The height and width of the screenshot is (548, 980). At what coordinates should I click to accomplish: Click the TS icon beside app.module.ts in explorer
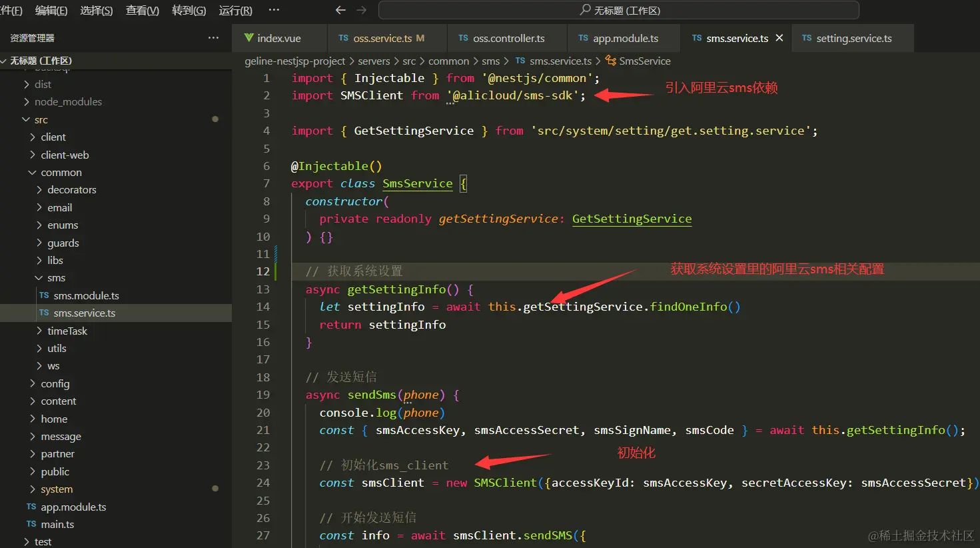pyautogui.click(x=31, y=507)
